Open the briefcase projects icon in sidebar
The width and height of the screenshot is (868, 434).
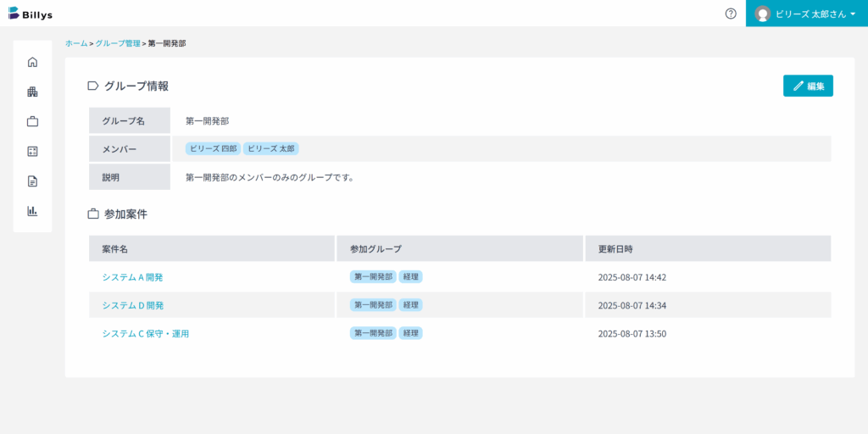[x=33, y=122]
